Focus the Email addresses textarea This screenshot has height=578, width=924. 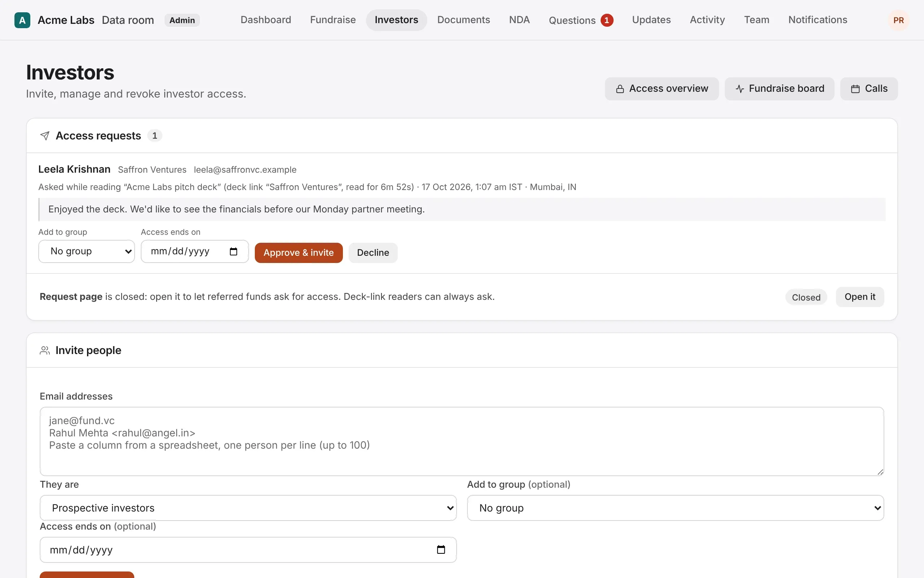pyautogui.click(x=462, y=441)
